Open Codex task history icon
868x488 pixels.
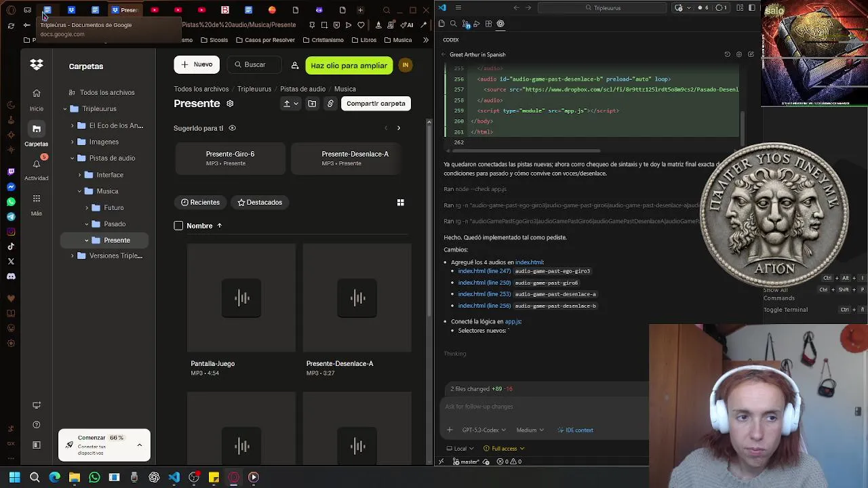727,54
